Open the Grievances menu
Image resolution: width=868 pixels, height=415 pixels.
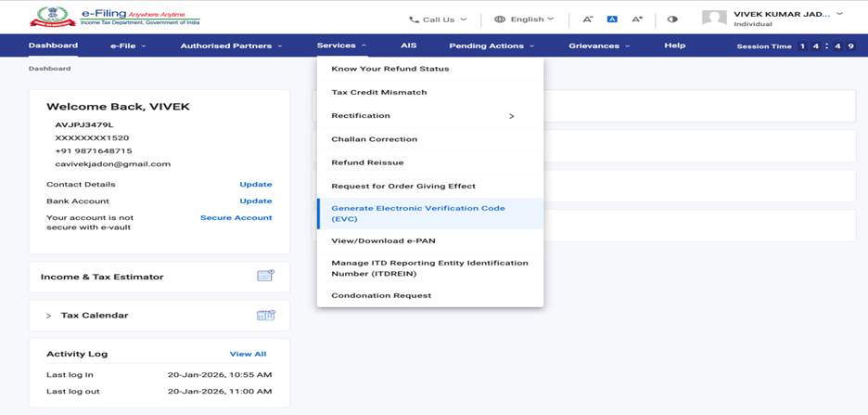pyautogui.click(x=598, y=45)
